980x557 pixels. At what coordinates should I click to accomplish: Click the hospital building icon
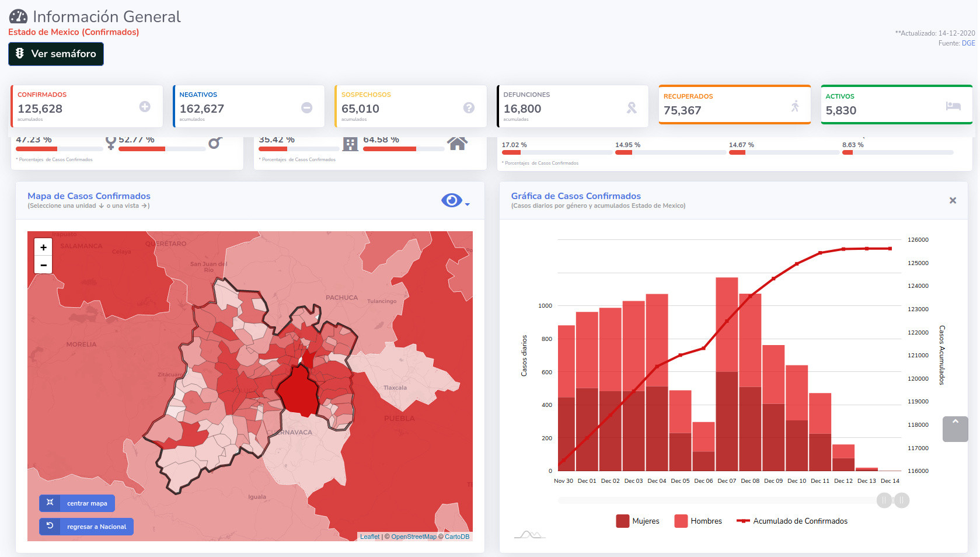[x=350, y=144]
